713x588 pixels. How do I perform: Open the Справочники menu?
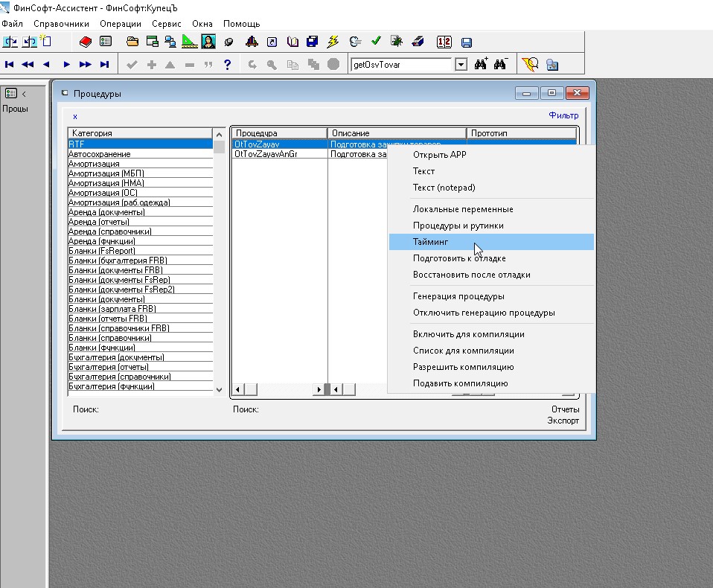pyautogui.click(x=61, y=24)
